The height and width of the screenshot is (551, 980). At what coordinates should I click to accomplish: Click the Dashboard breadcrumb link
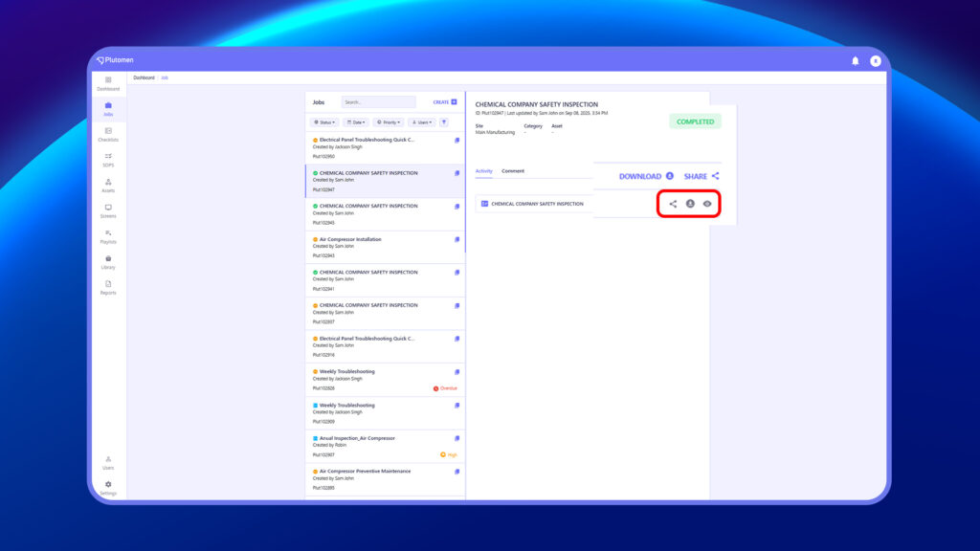pos(144,78)
